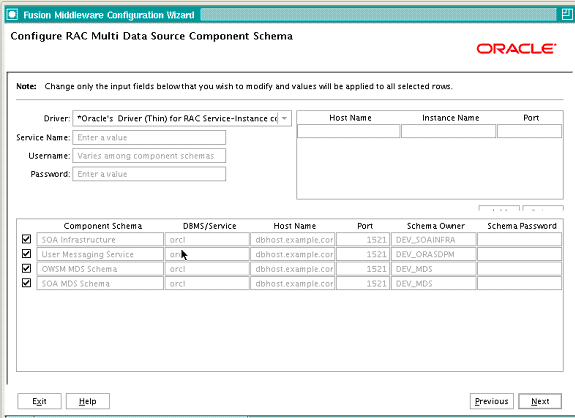Open the Driver dropdown list

click(285, 118)
